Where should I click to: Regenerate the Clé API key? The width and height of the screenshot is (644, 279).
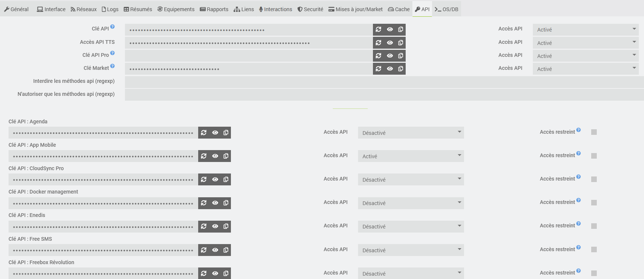379,29
